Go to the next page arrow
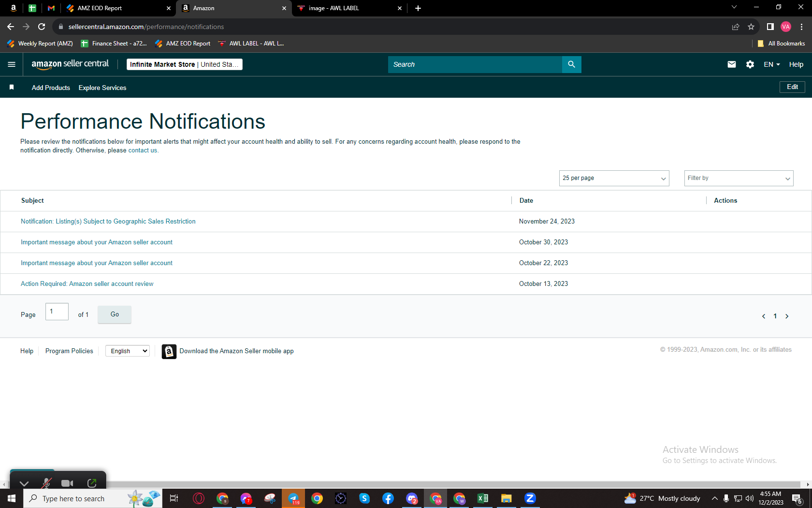Screen dimensions: 812x508 point(787,316)
